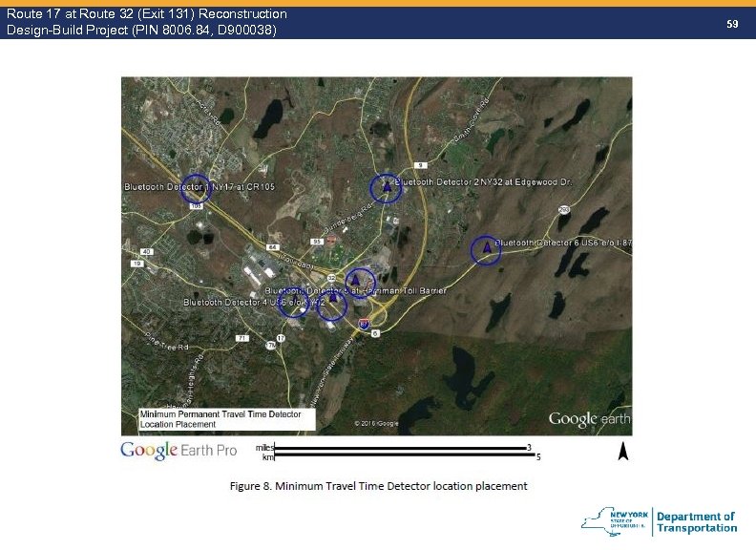Click the route 19 shield on map

(136, 264)
